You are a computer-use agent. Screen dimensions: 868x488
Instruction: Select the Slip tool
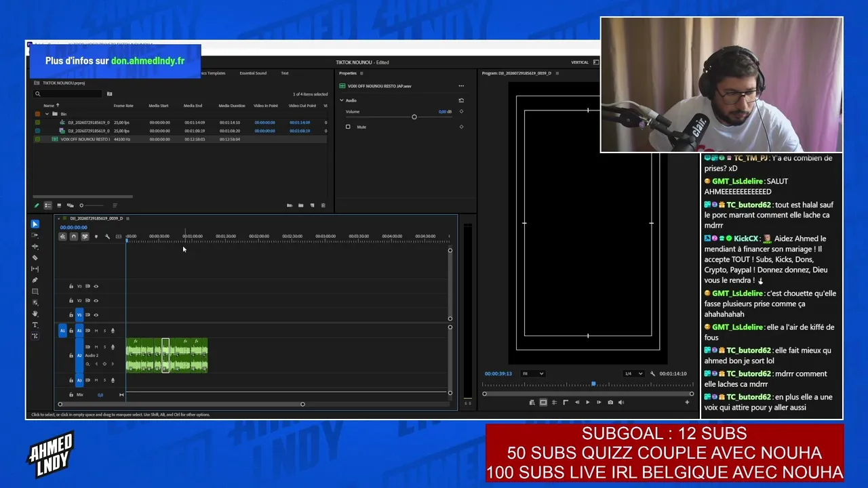coord(35,269)
